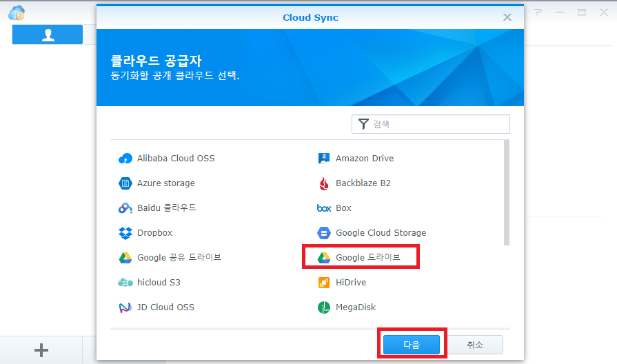Select the Google 공유 드라이브 label
The image size is (617, 364).
point(179,258)
